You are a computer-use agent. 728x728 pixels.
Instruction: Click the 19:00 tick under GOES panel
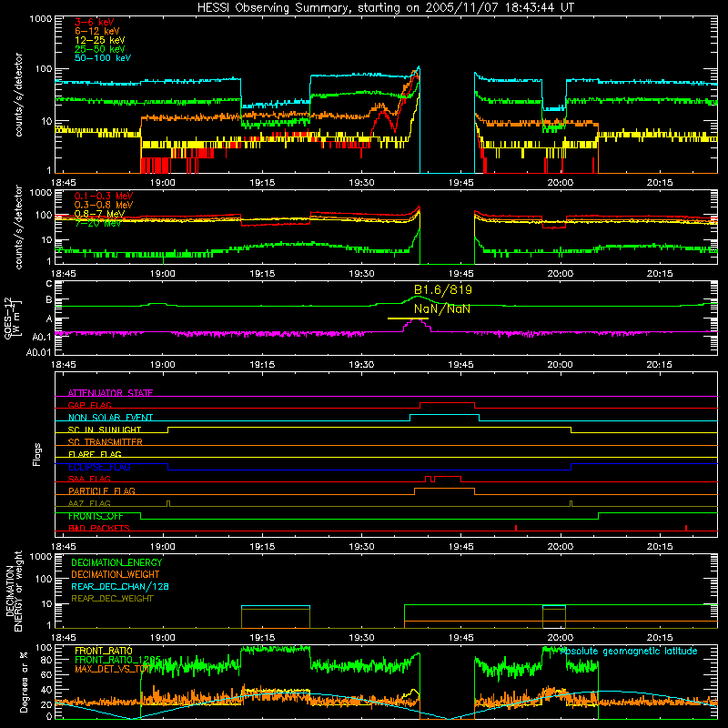[163, 365]
